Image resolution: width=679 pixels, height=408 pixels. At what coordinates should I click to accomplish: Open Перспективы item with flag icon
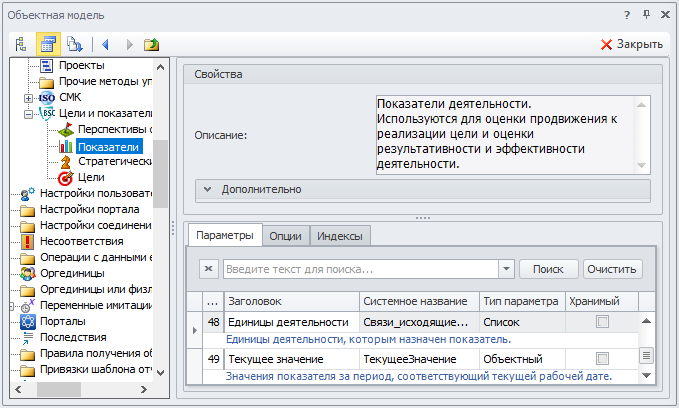coord(66,129)
